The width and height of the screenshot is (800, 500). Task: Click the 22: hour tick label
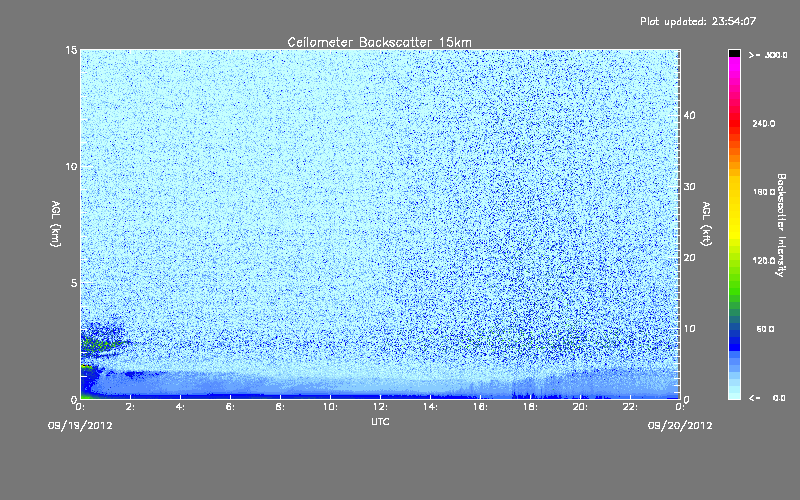[x=630, y=407]
